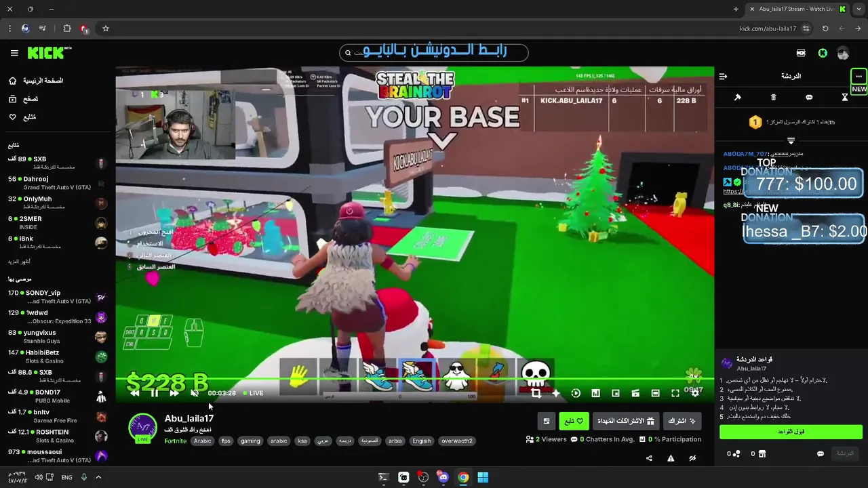Open 1wdwd recommended channel
The width and height of the screenshot is (868, 488).
57,317
